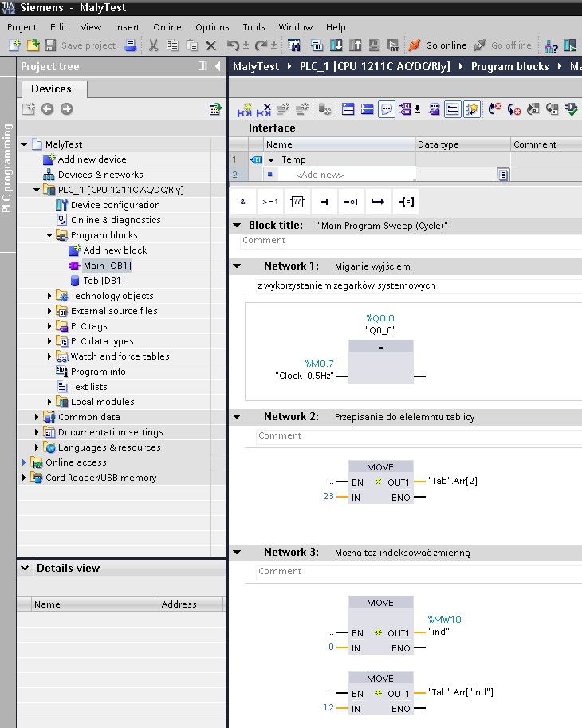Viewport: 582px width, 728px height.
Task: Click the Save project button
Action: click(81, 45)
